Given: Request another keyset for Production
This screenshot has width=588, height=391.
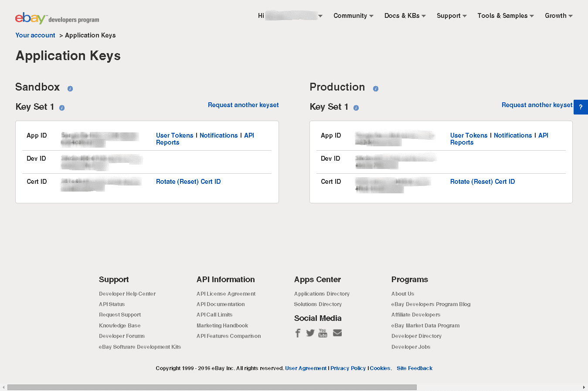Looking at the screenshot, I should coord(537,105).
